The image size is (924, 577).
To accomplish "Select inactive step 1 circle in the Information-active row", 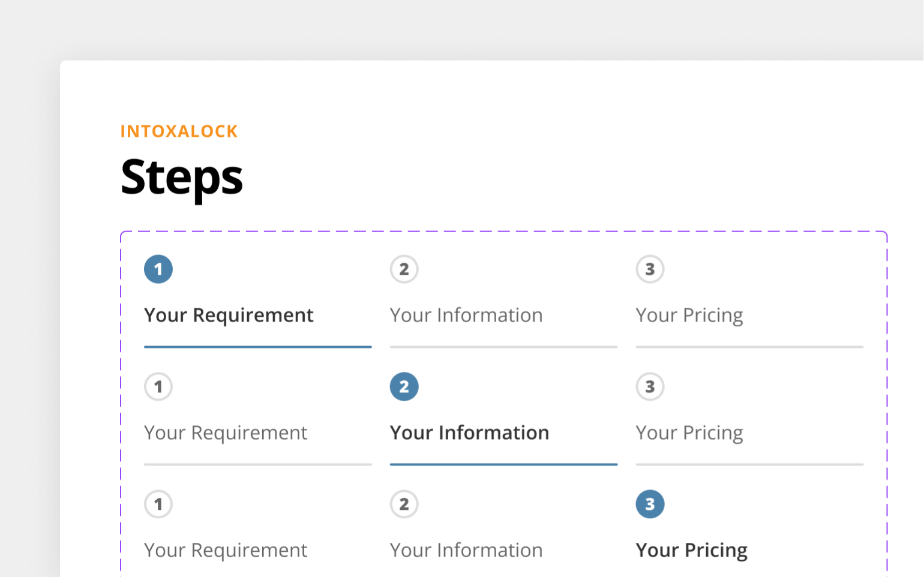I will pos(158,387).
